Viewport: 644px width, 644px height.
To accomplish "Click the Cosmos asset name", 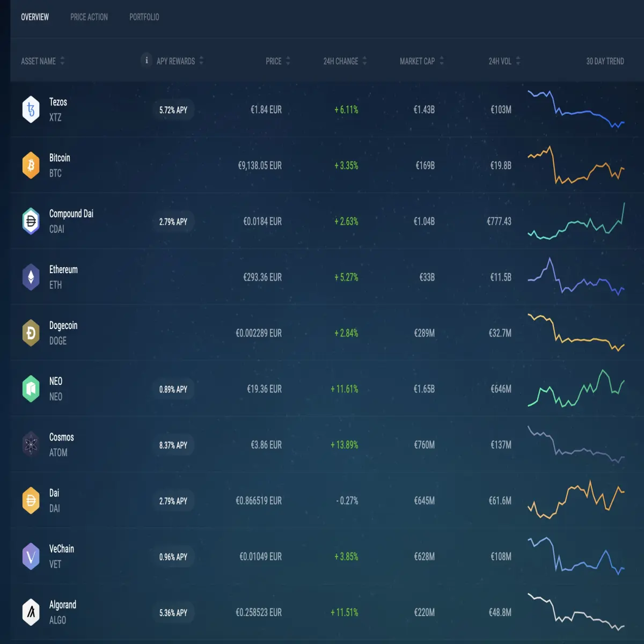I will click(62, 437).
